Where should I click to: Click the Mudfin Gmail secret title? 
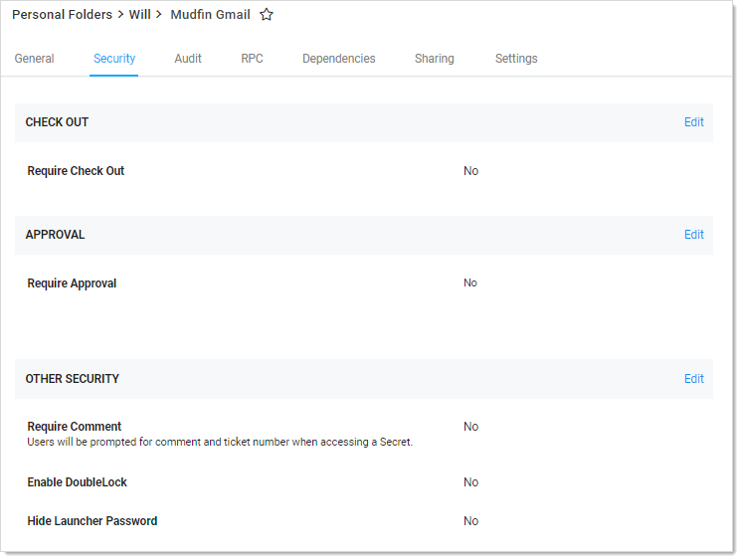tap(210, 15)
